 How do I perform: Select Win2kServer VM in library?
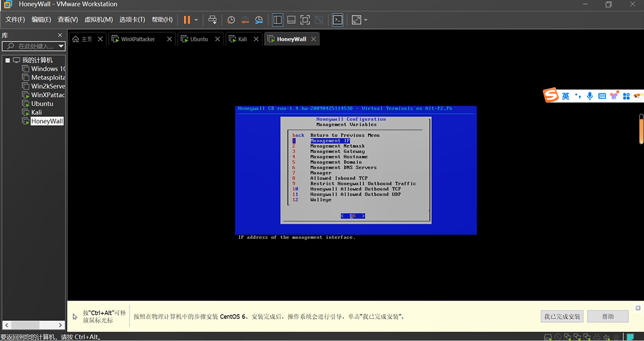[x=43, y=86]
